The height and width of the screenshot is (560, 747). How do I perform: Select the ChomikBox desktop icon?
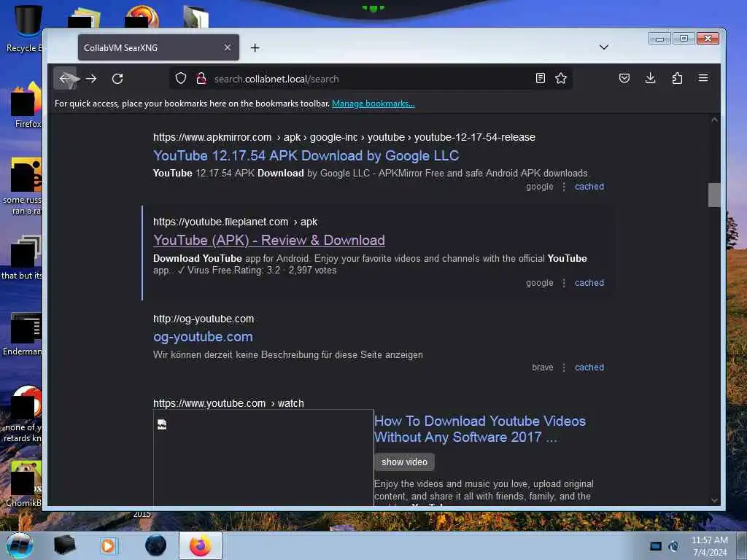tap(25, 483)
